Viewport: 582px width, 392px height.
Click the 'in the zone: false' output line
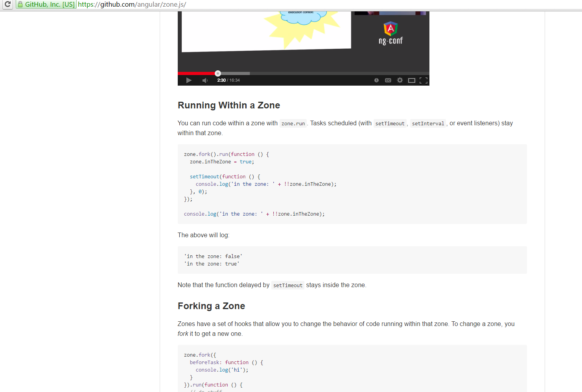coord(213,256)
